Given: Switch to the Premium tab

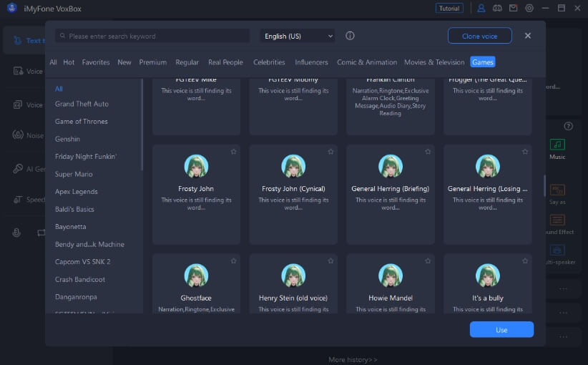Looking at the screenshot, I should click(x=153, y=62).
